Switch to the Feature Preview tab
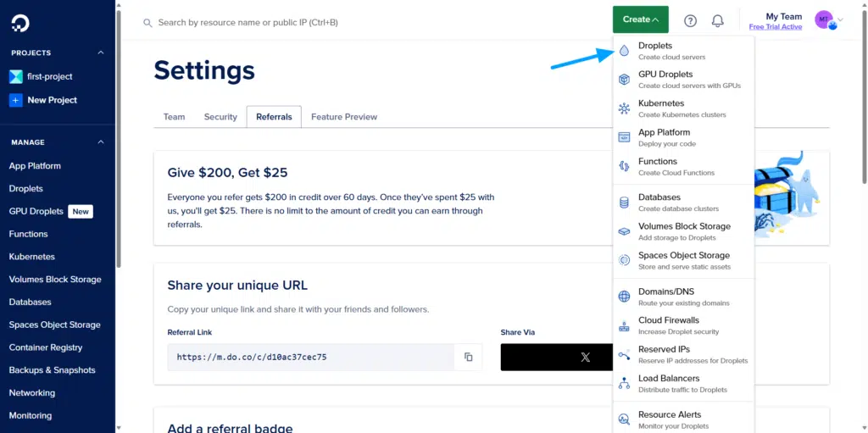Image resolution: width=868 pixels, height=433 pixels. (x=344, y=117)
